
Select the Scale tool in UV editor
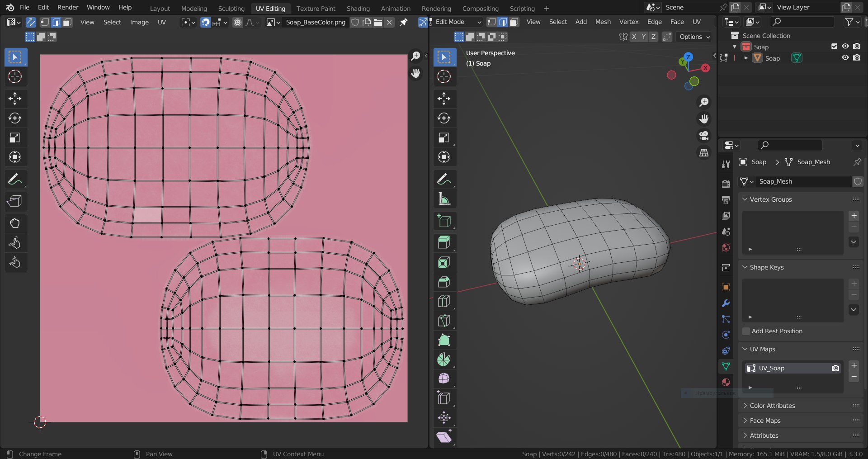(15, 137)
